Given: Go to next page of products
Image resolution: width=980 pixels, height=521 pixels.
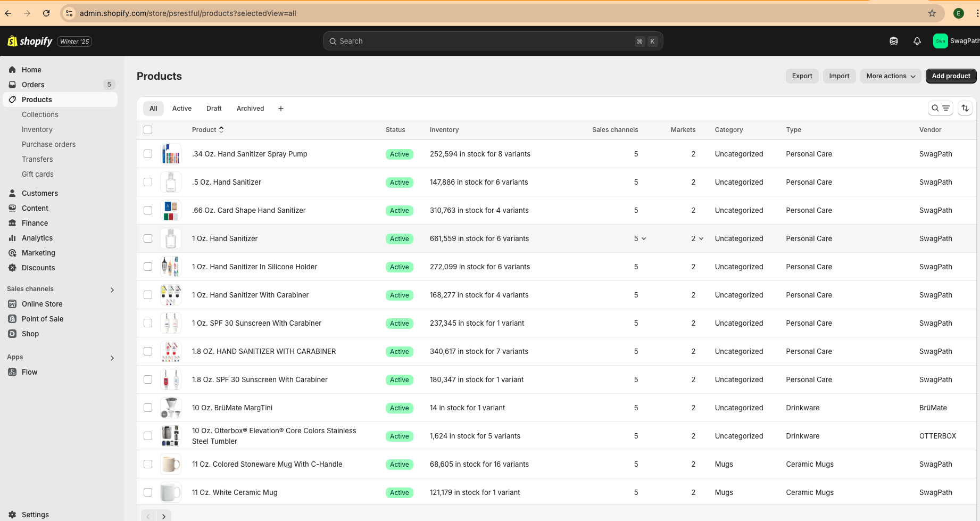Looking at the screenshot, I should pyautogui.click(x=164, y=516).
